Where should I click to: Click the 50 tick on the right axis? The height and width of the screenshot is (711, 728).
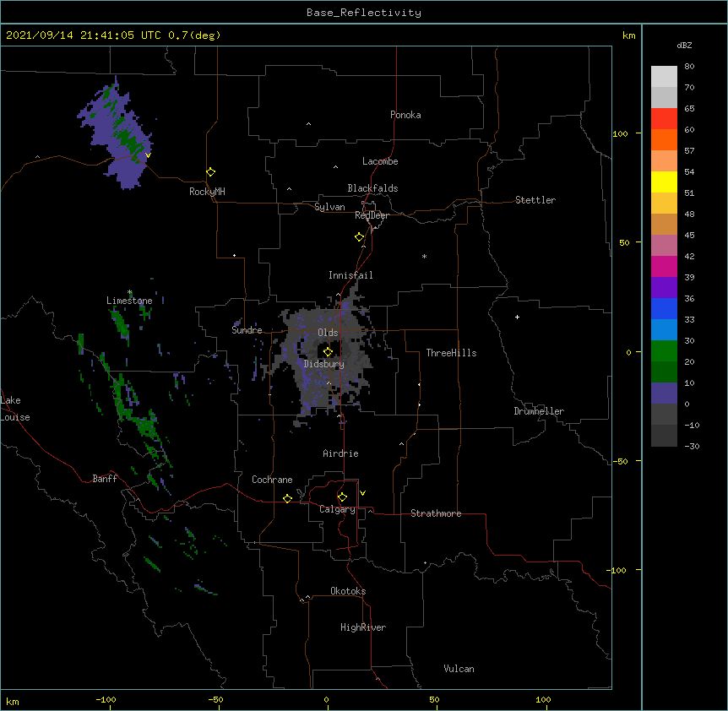pyautogui.click(x=624, y=242)
